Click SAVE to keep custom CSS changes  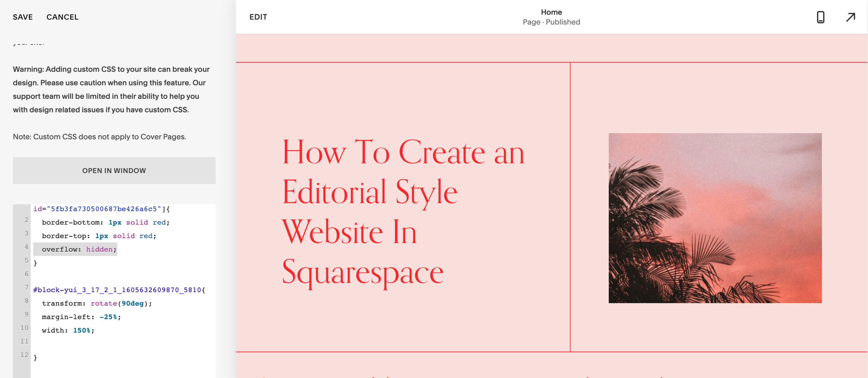point(23,17)
